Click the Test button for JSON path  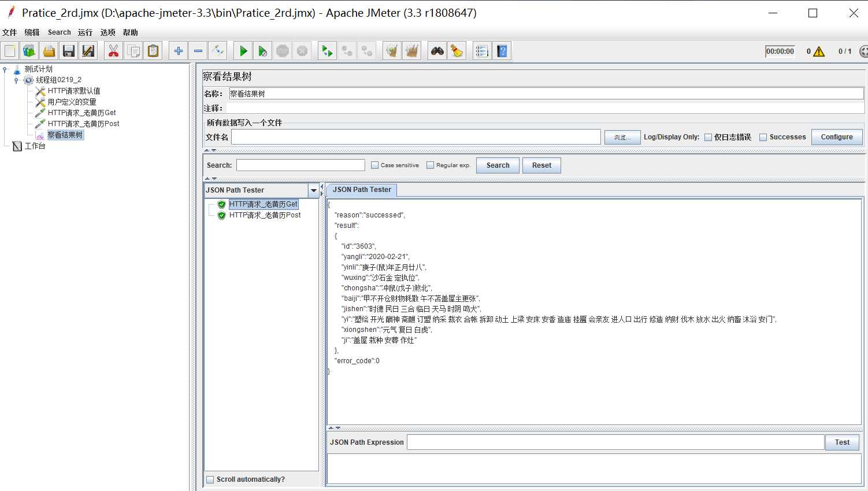pyautogui.click(x=843, y=442)
